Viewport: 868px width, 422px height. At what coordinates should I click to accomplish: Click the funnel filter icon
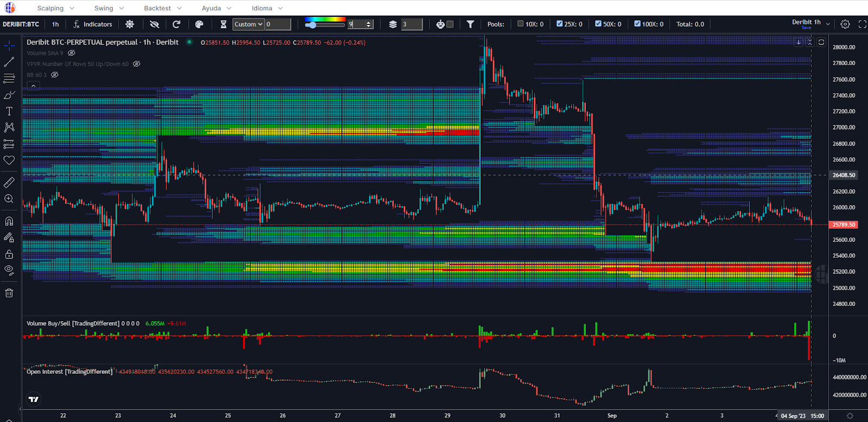pyautogui.click(x=470, y=24)
